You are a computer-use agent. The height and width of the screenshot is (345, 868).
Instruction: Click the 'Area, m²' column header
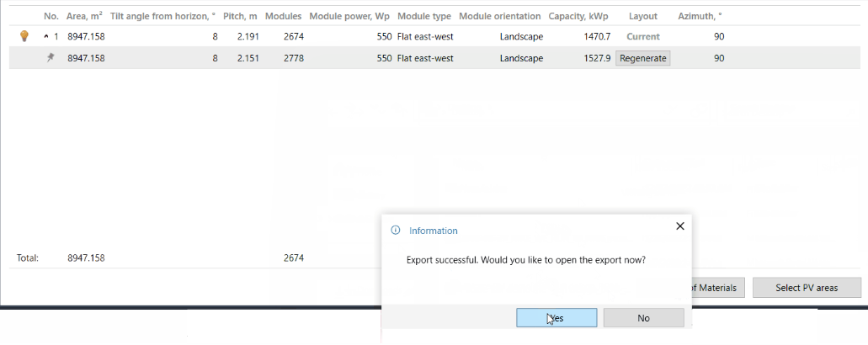tap(84, 17)
